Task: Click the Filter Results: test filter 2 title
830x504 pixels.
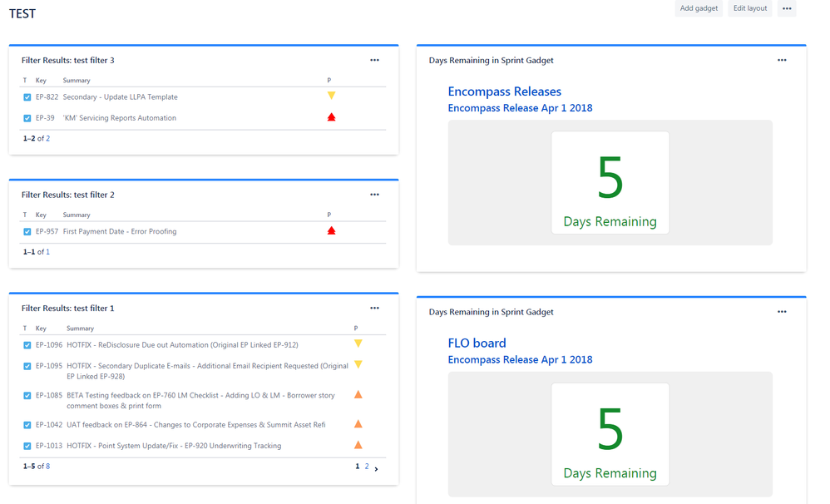Action: [x=67, y=195]
